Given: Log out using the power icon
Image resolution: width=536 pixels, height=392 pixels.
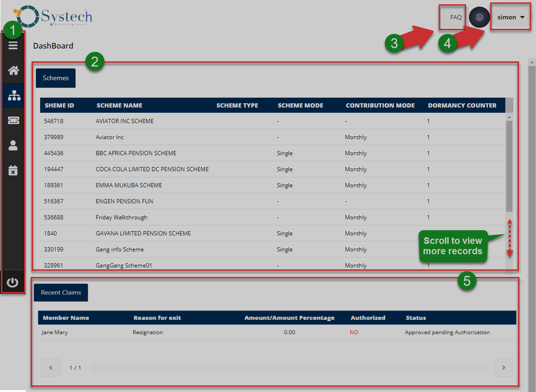Looking at the screenshot, I should (x=13, y=283).
